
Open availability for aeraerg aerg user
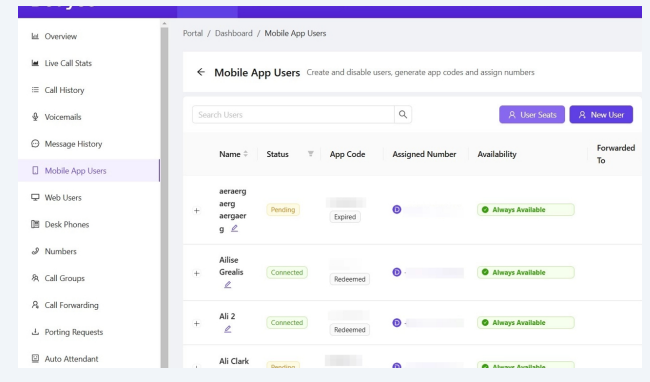526,210
